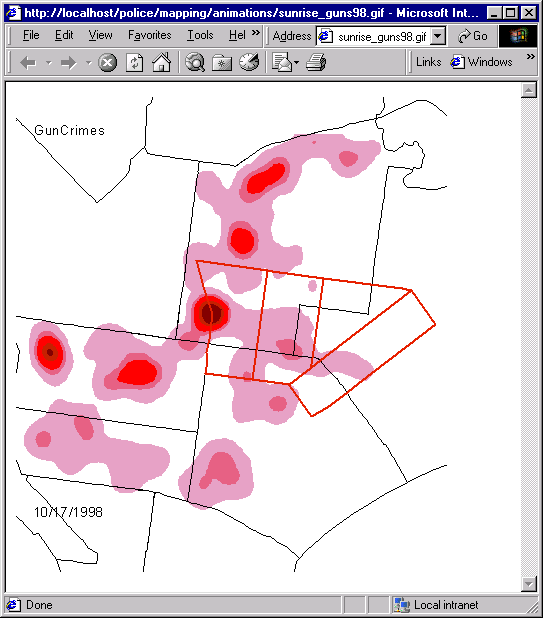
Task: Open the Favorites menu
Action: click(x=150, y=35)
